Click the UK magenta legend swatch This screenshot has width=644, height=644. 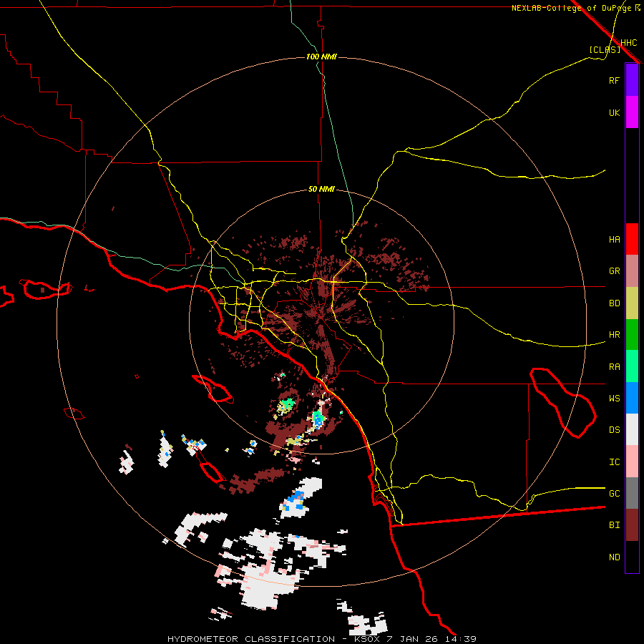click(x=632, y=112)
